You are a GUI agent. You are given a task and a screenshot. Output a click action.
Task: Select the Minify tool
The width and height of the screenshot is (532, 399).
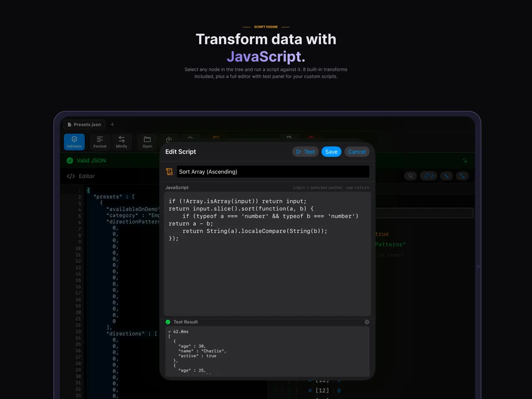pyautogui.click(x=122, y=142)
